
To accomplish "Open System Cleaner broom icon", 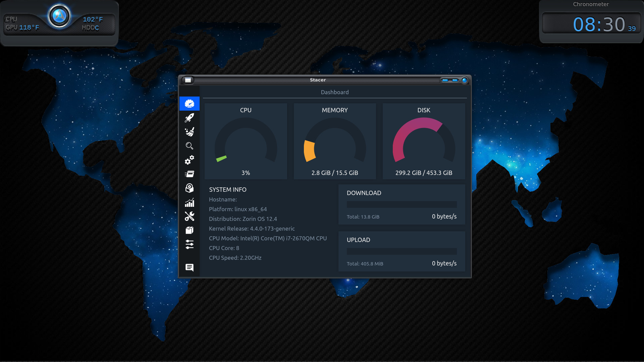I will click(x=190, y=132).
